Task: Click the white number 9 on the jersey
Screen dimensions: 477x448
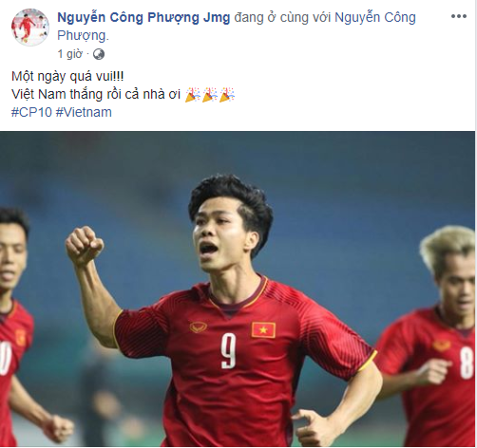Action: coord(229,350)
